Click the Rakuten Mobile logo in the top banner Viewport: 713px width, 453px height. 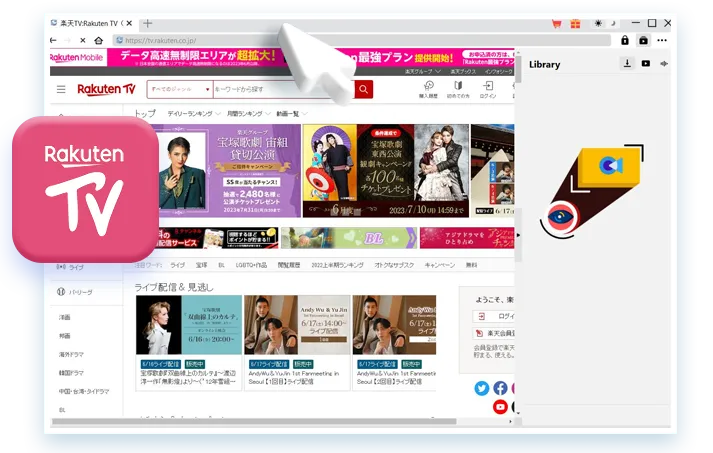pos(76,57)
